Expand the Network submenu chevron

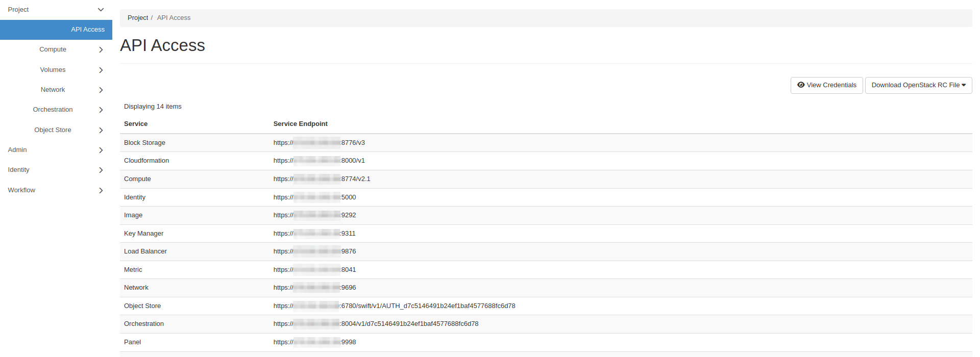pyautogui.click(x=101, y=90)
